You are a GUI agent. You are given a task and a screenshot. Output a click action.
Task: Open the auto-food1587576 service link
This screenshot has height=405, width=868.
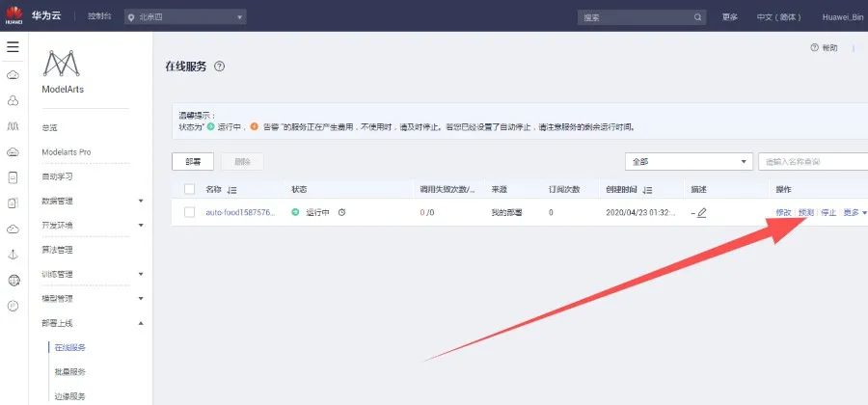240,212
